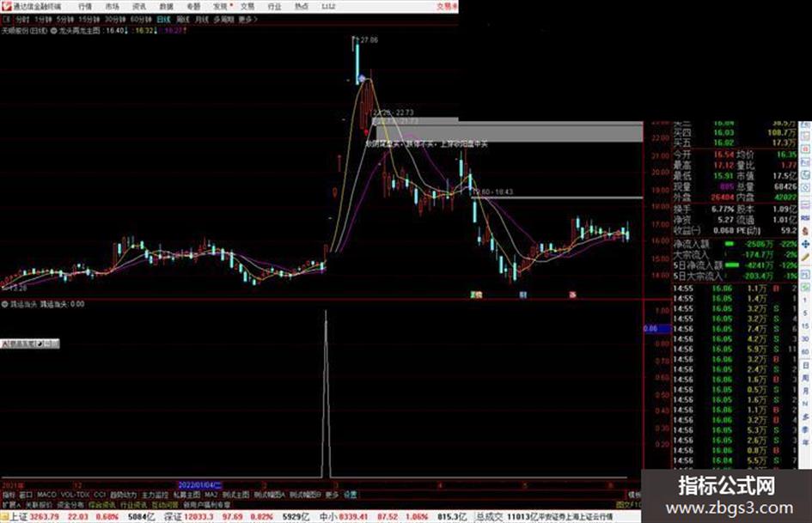The image size is (812, 523).
Task: Open the 综合资讯 tab
Action: [x=102, y=504]
